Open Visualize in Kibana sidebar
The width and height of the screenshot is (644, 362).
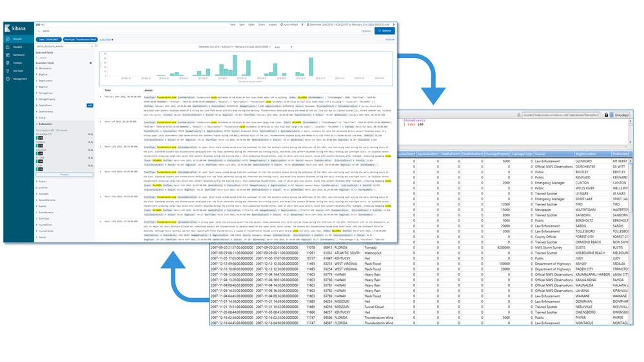pos(17,47)
